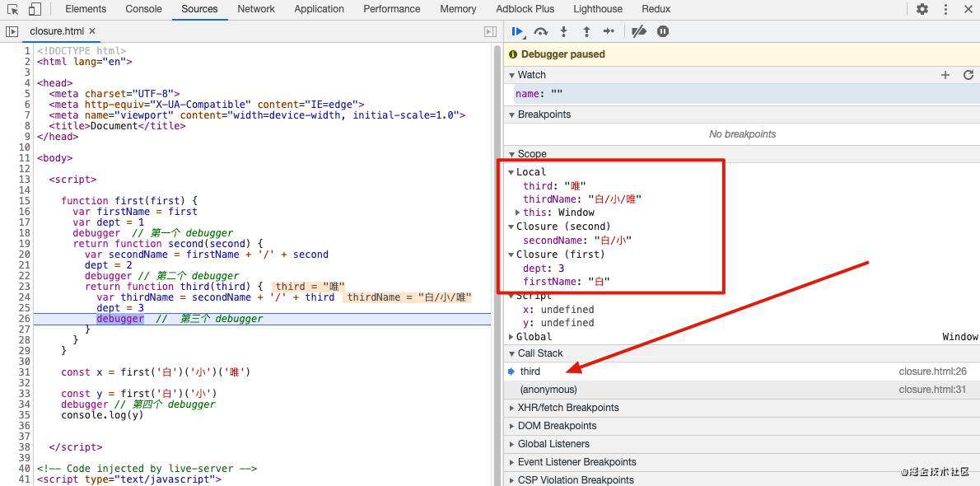Expand the Global scope group
This screenshot has width=980, height=486.
point(511,337)
